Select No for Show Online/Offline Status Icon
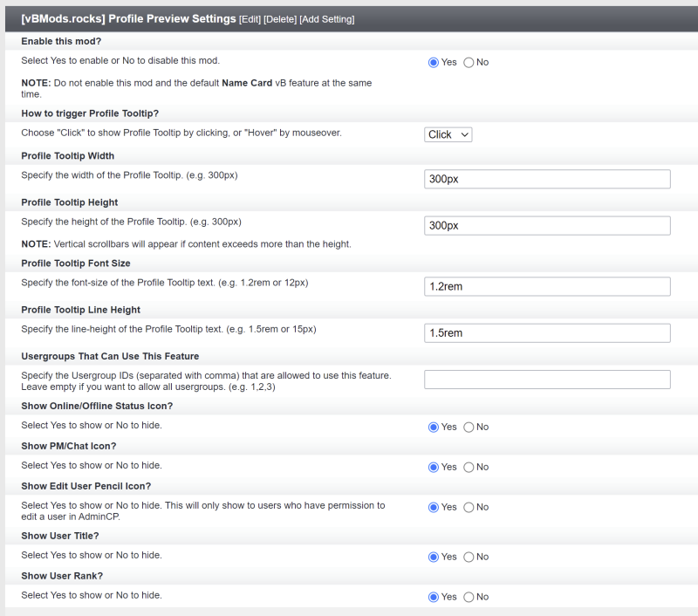 coord(469,428)
